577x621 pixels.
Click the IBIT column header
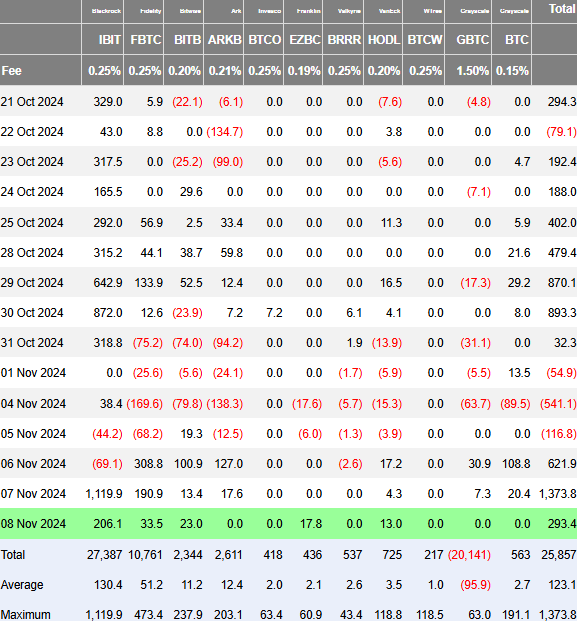tap(109, 40)
